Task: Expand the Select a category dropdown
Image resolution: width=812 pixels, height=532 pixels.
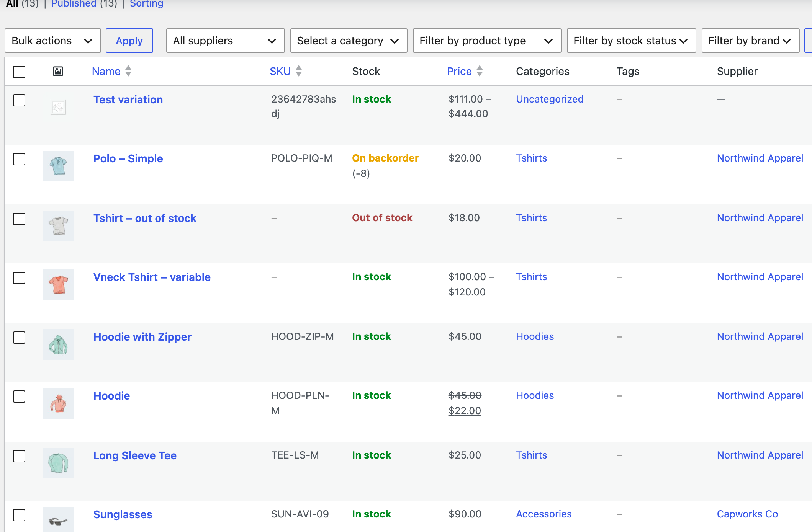Action: click(x=349, y=41)
